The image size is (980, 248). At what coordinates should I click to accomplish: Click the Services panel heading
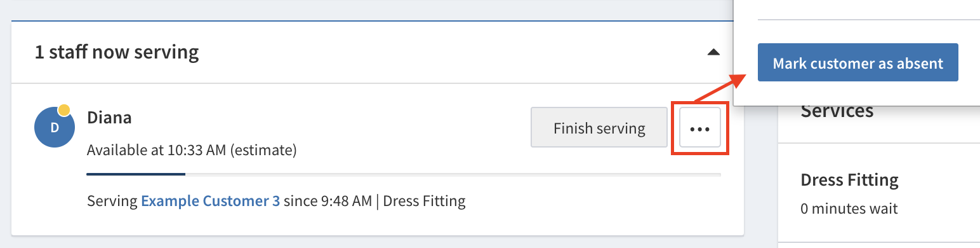(x=837, y=111)
